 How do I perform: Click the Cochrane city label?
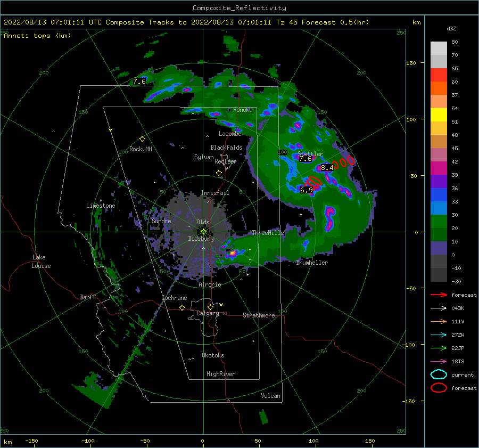[174, 298]
